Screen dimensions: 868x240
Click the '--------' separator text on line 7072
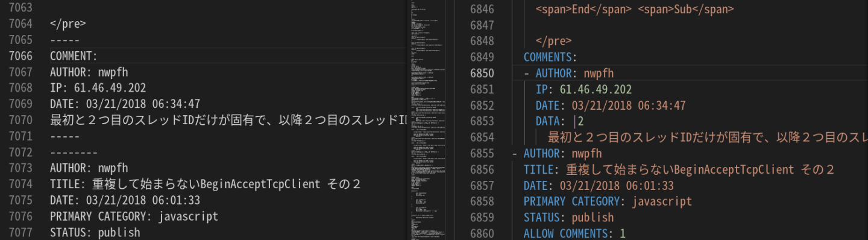[74, 152]
